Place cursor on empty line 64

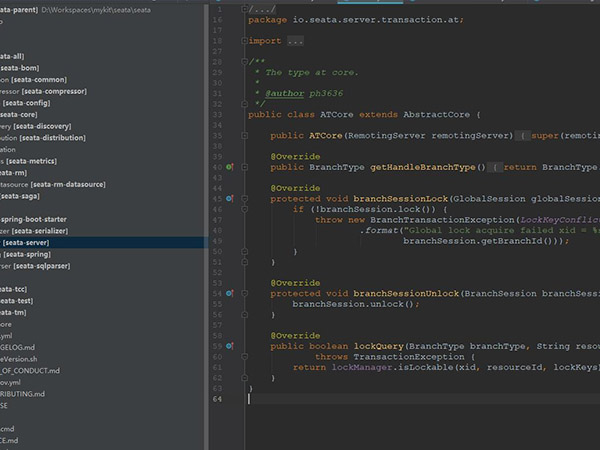[x=400, y=399]
